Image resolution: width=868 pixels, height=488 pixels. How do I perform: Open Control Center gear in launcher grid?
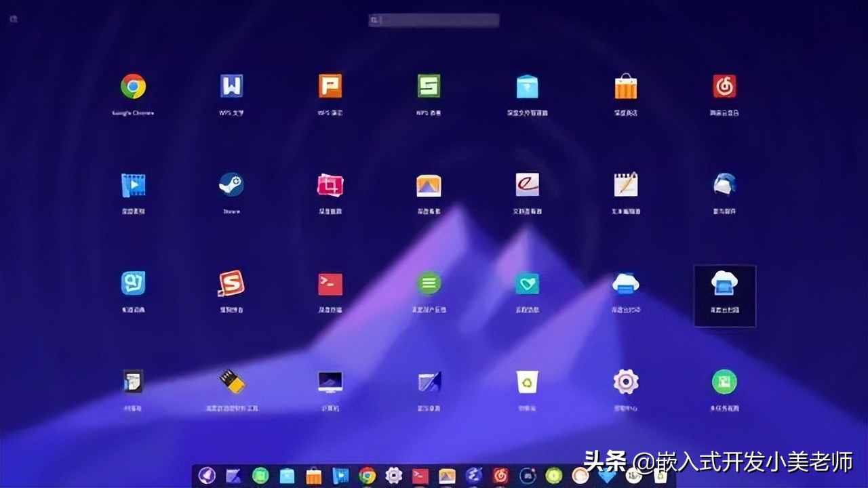pos(626,382)
